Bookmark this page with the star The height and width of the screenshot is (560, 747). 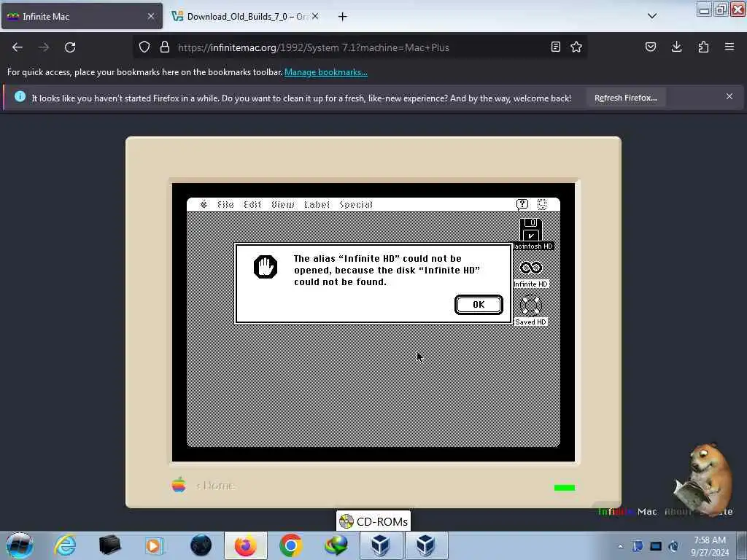click(x=576, y=47)
